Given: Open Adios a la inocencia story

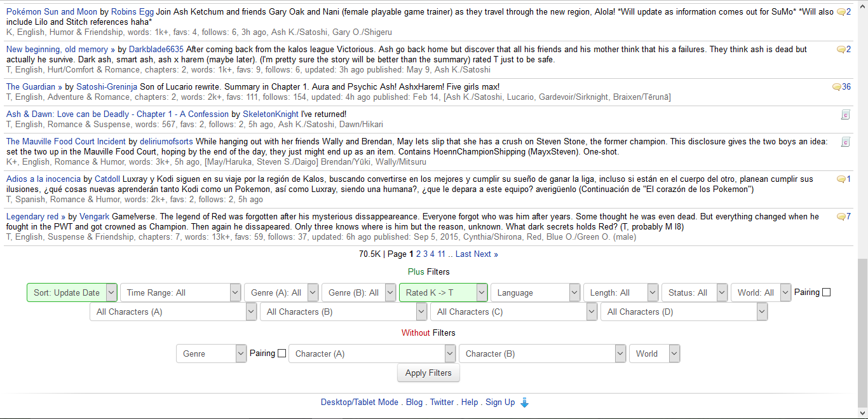Looking at the screenshot, I should click(x=43, y=179).
